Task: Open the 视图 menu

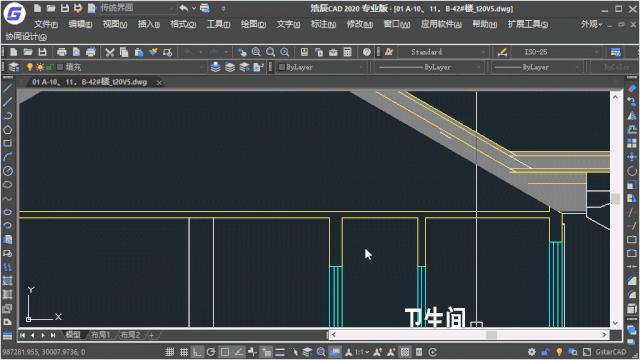Action: pos(115,24)
